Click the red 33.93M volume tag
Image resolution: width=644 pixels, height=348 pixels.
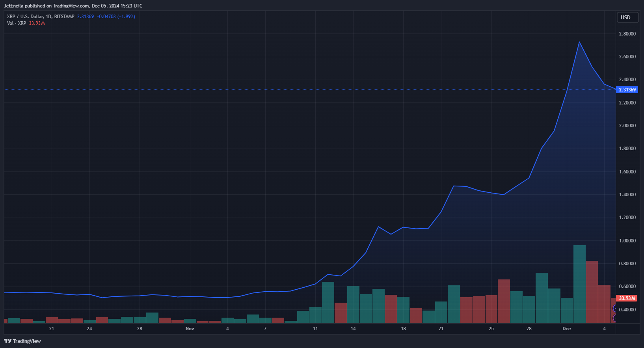coord(627,298)
